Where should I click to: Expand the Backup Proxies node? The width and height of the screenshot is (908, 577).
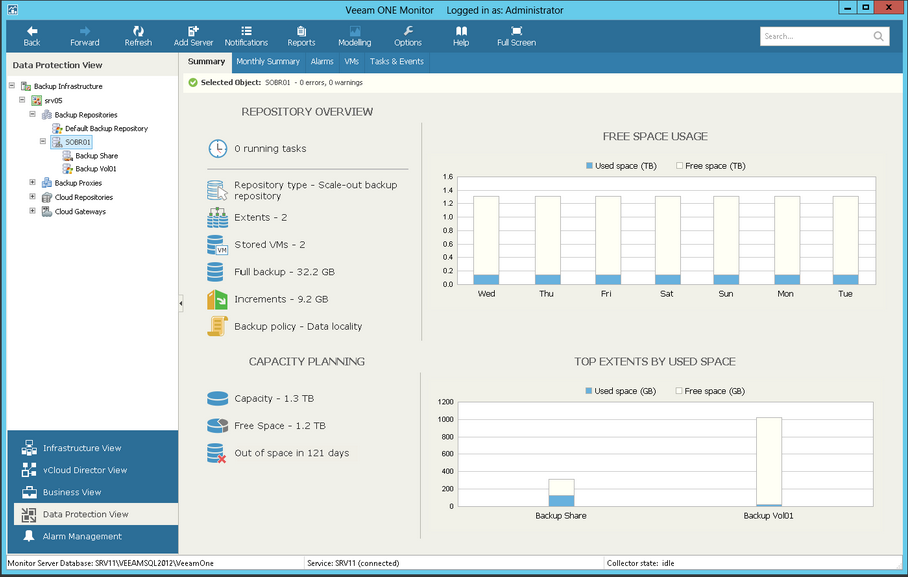click(32, 182)
